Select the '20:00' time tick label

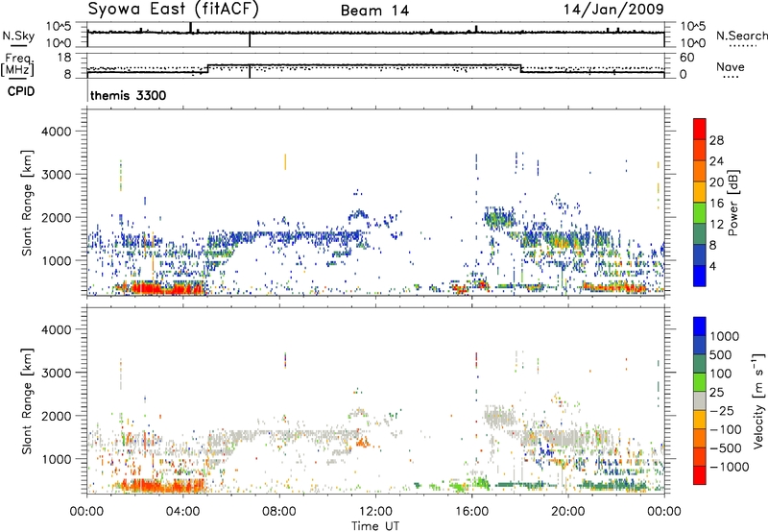click(x=567, y=512)
